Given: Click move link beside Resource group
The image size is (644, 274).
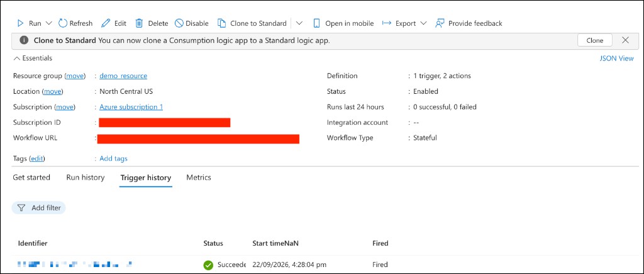Looking at the screenshot, I should 75,76.
